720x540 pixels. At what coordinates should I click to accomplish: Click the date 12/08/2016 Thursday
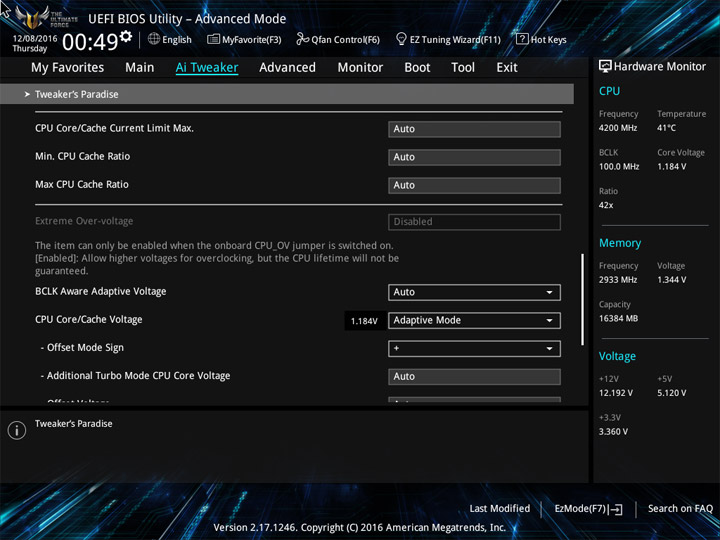point(34,44)
